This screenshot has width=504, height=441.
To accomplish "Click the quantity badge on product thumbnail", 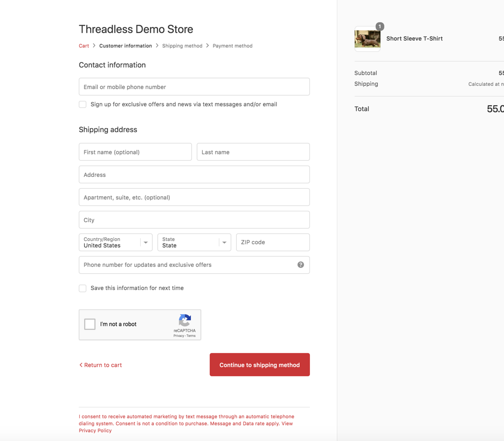I will pos(379,26).
